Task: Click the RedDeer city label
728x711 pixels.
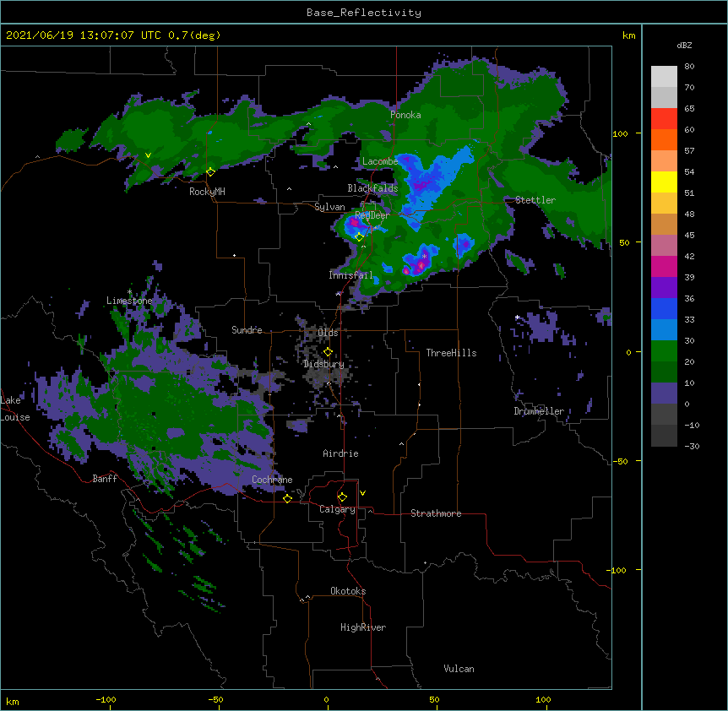Action: click(372, 215)
